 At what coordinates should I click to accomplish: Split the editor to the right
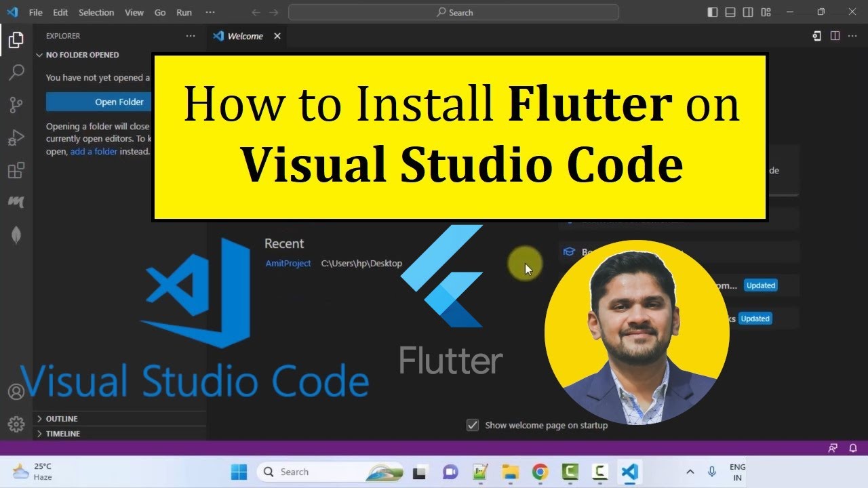835,36
